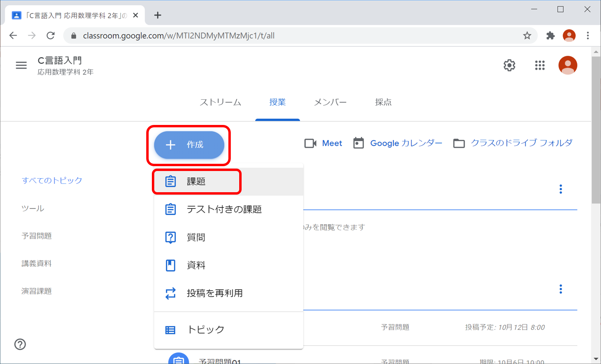This screenshot has height=364, width=601.
Task: Switch to the メンバー tab
Action: (330, 103)
